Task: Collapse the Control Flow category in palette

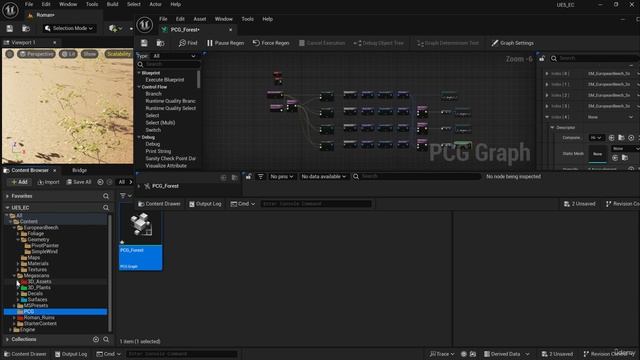Action: pos(139,87)
